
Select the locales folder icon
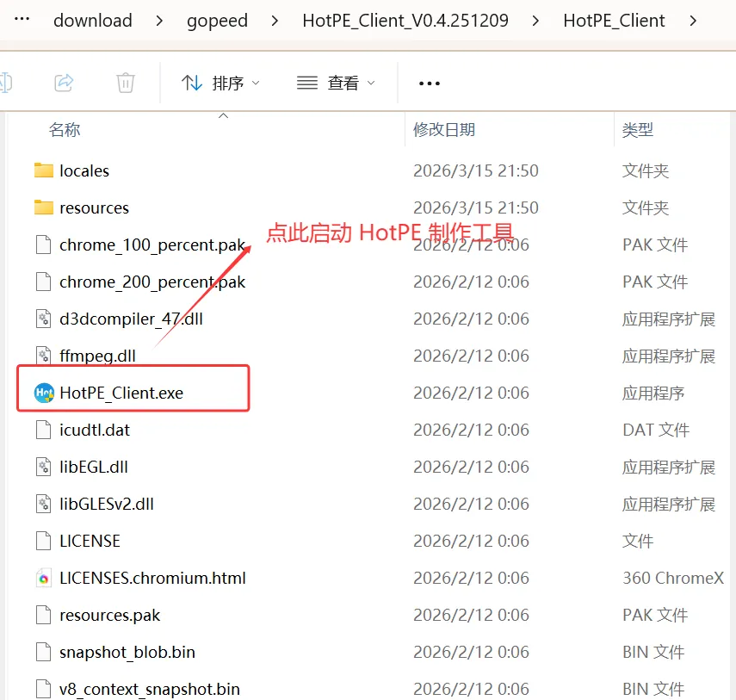[44, 170]
